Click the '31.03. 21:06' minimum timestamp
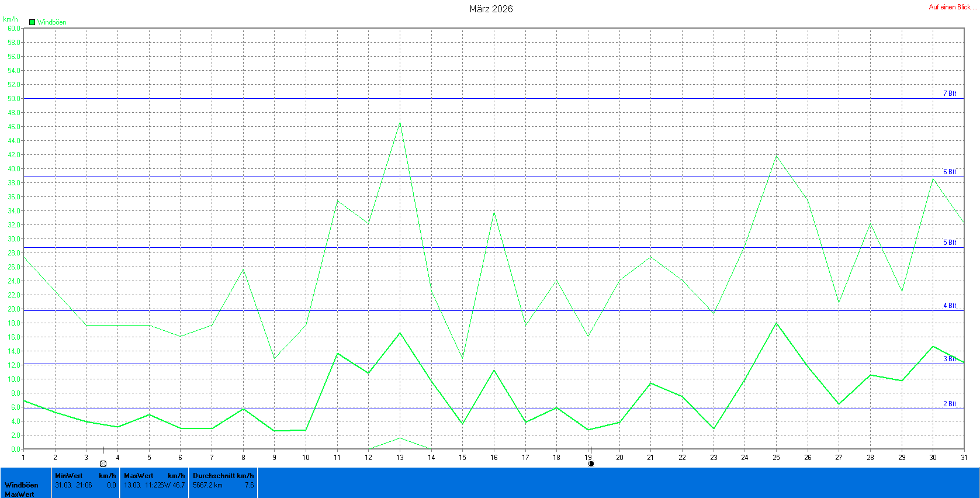Image resolution: width=980 pixels, height=498 pixels. tap(74, 485)
